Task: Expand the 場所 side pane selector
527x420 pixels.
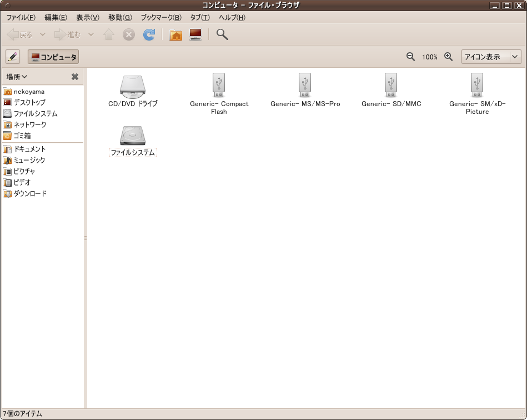Action: (x=17, y=77)
